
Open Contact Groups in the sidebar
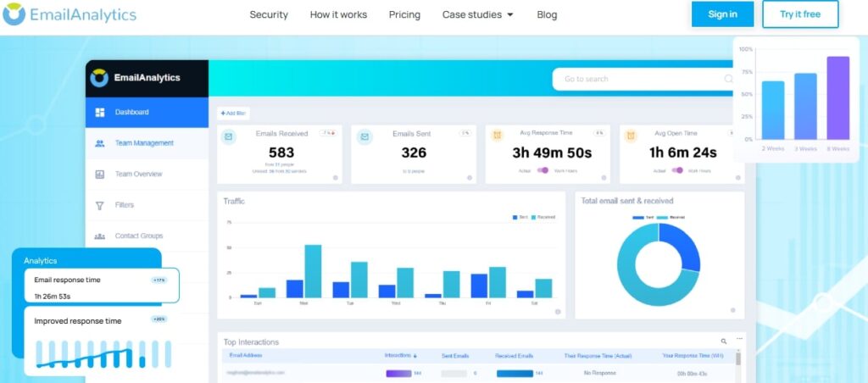[147, 236]
